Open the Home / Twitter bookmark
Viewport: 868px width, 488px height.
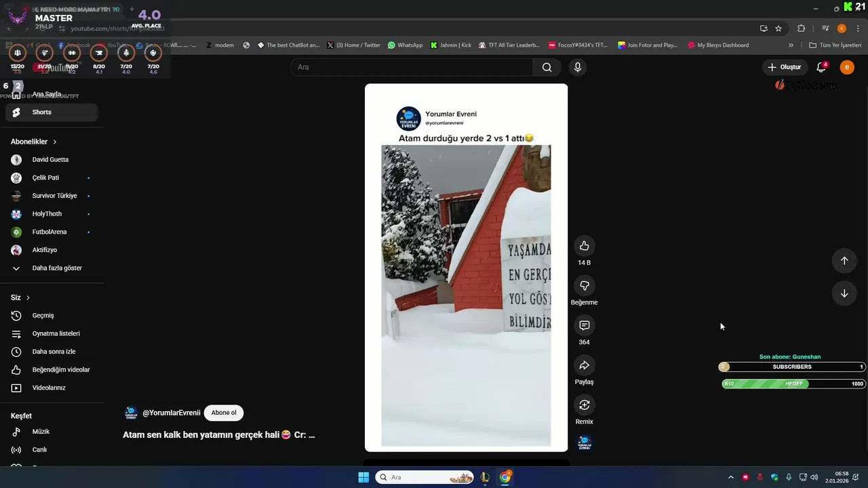click(353, 45)
